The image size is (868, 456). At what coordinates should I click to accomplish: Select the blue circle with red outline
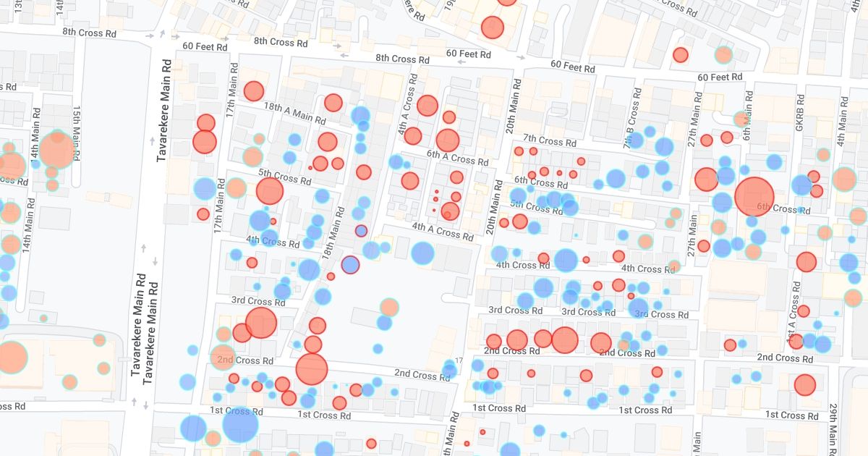point(350,265)
